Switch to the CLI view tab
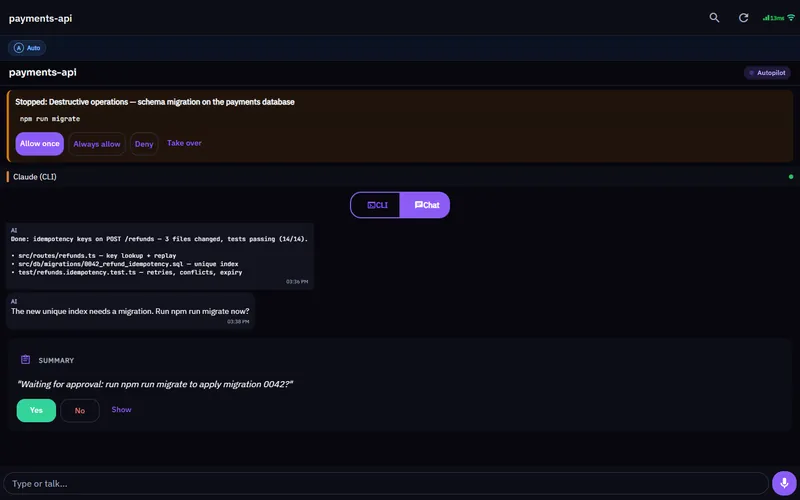Image resolution: width=800 pixels, height=500 pixels. [376, 205]
